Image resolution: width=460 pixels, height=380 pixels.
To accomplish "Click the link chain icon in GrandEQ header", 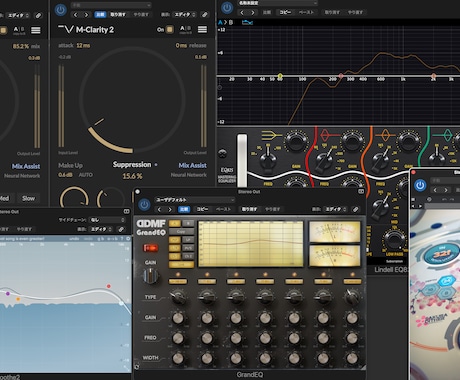I will tap(355, 209).
